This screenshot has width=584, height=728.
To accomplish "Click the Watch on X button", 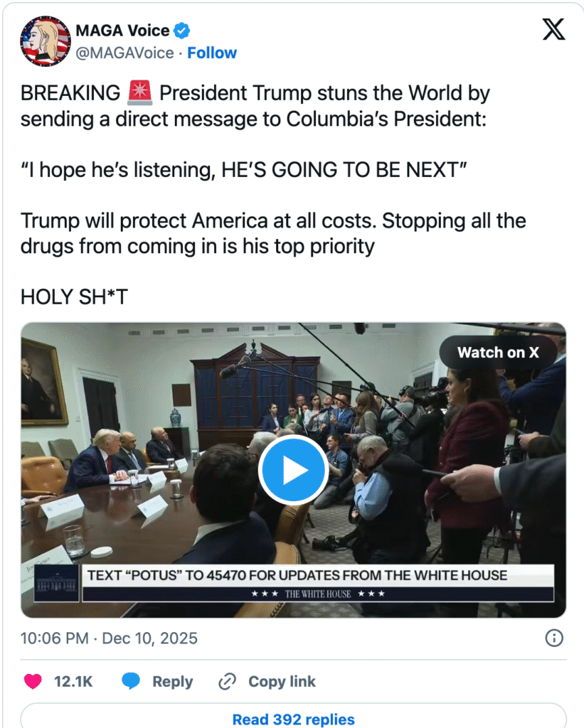I will click(x=497, y=352).
